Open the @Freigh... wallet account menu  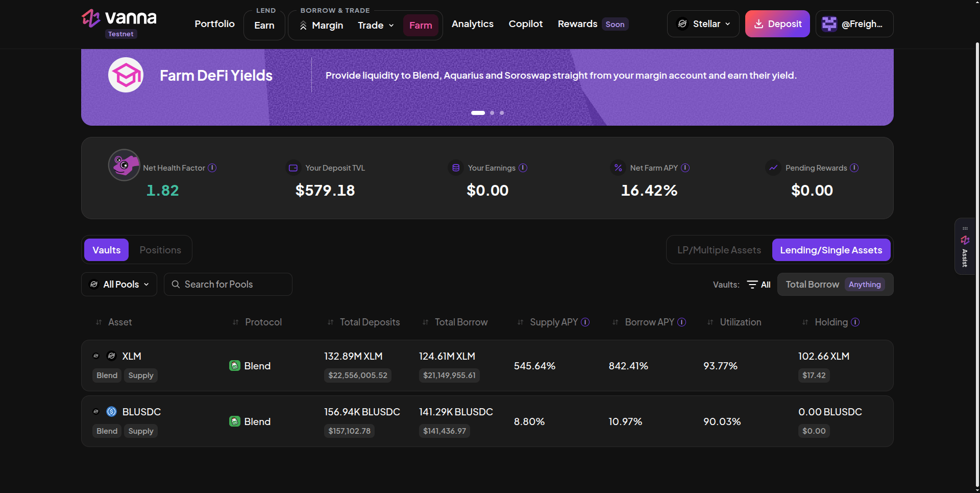point(854,24)
